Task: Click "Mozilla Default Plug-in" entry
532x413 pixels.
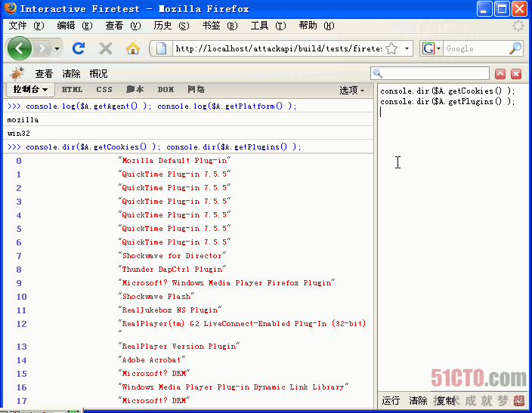Action: tap(175, 160)
